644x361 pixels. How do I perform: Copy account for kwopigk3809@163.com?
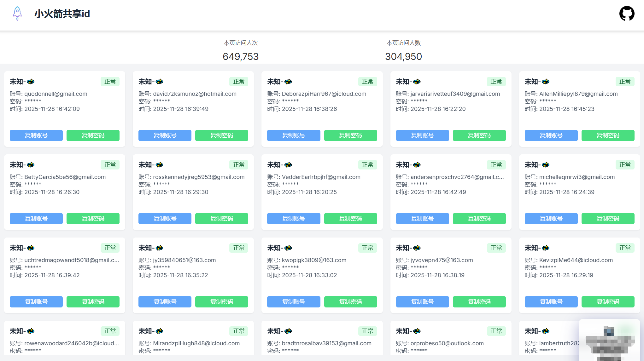click(293, 302)
